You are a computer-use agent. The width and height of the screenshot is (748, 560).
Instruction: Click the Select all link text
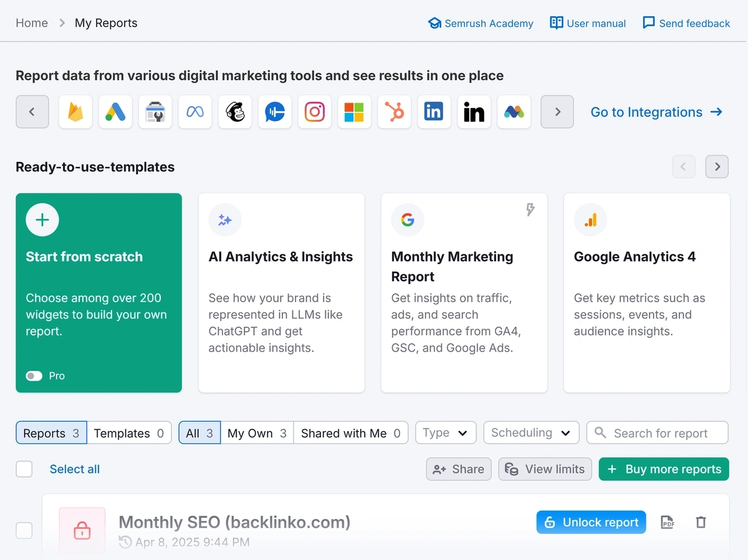pyautogui.click(x=75, y=469)
